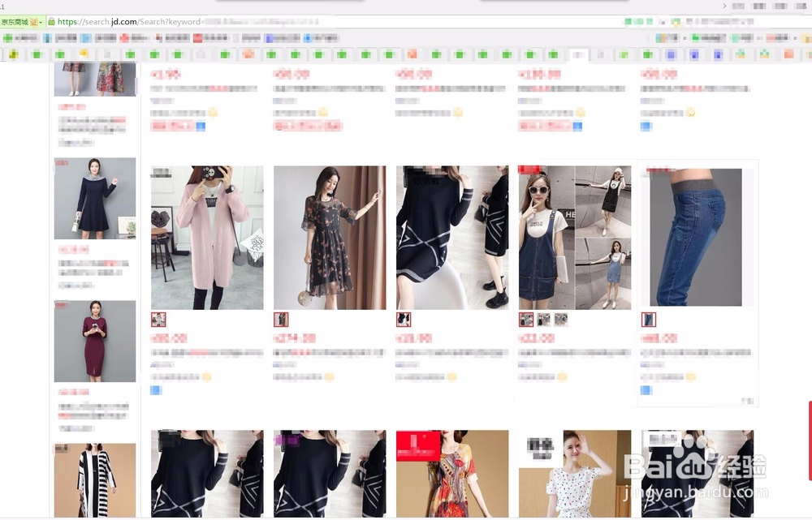The image size is (812, 520).
Task: Open the colorful print dress with red badge
Action: [452, 474]
